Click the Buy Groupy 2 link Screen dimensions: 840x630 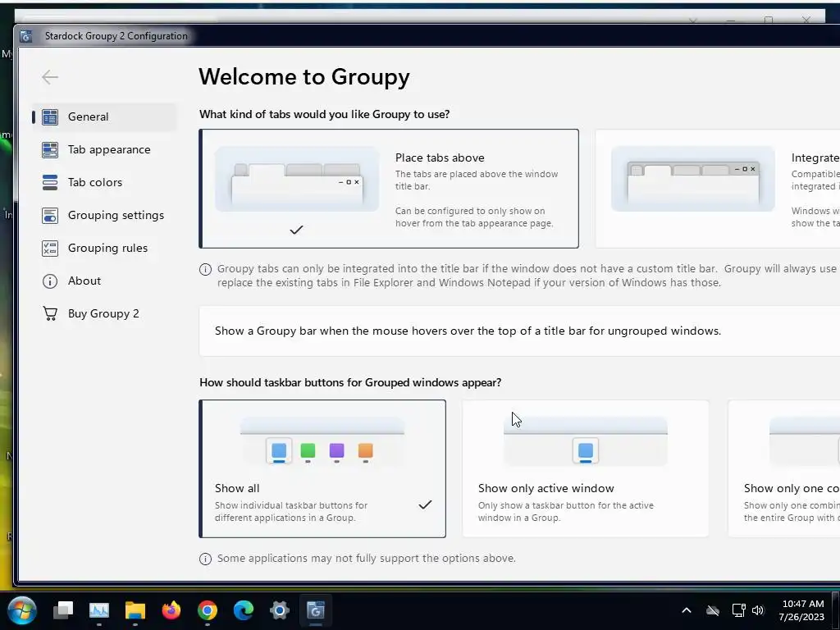click(x=104, y=313)
